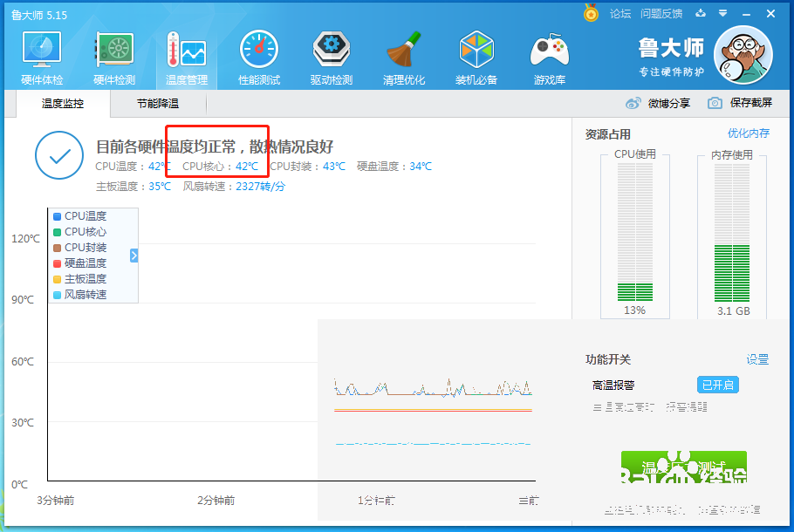Toggle 高温报警 已开启 switch
Viewport: 794px width, 532px height.
click(x=717, y=385)
